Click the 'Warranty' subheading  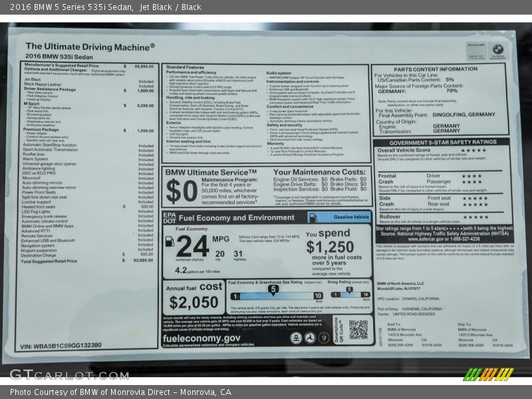275,144
